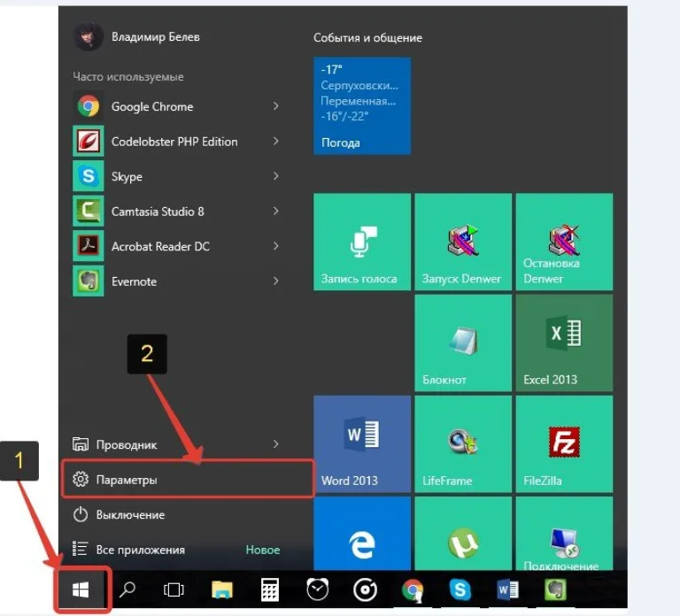680x616 pixels.
Task: Open Calculator from the taskbar
Action: pos(270,589)
